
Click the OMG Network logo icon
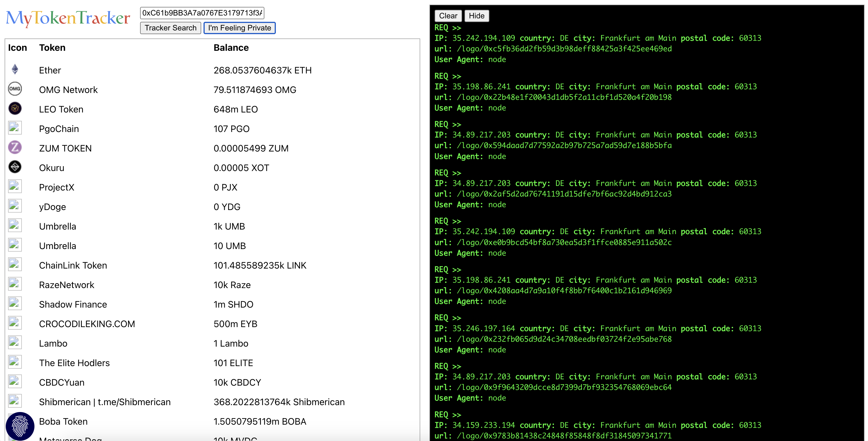15,89
